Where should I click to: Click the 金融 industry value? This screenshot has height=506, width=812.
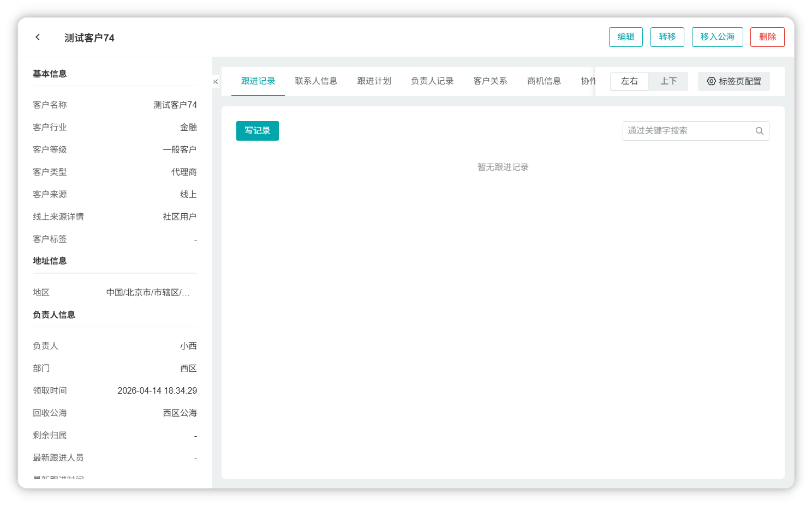coord(189,127)
